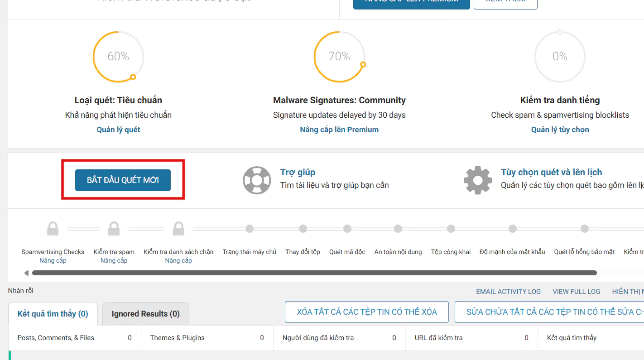Click the Nhàn rỗi status text

(21, 291)
